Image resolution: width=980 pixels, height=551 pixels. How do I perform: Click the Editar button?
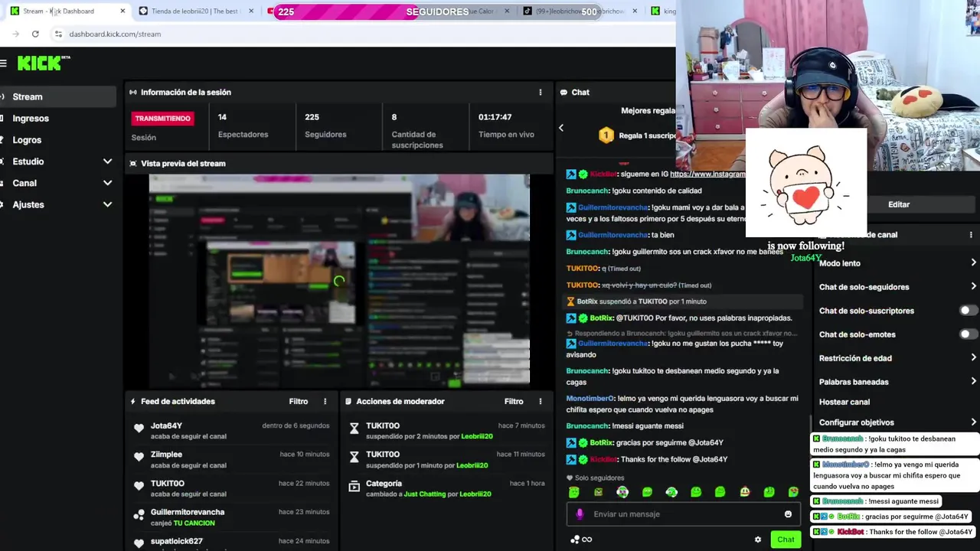click(899, 204)
